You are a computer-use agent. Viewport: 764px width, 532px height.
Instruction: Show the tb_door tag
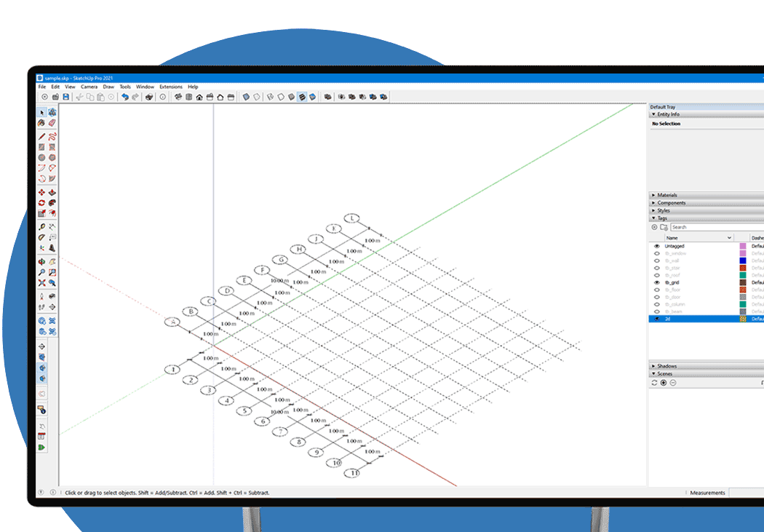(656, 297)
